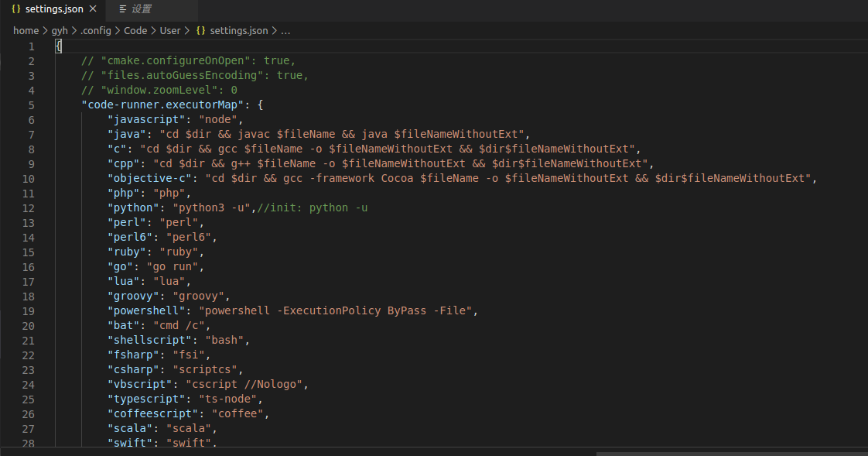Open the settings.json breadcrumb dropdown
The width and height of the screenshot is (868, 456).
[238, 30]
